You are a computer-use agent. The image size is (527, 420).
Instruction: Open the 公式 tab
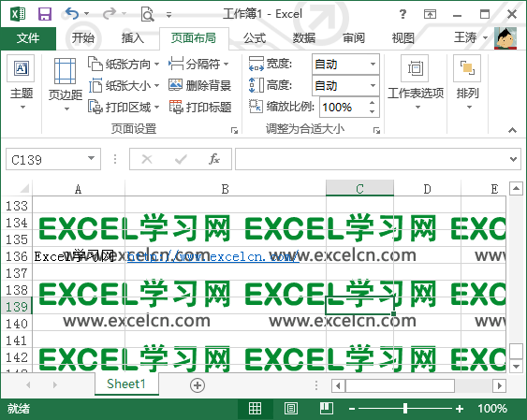[x=255, y=38]
